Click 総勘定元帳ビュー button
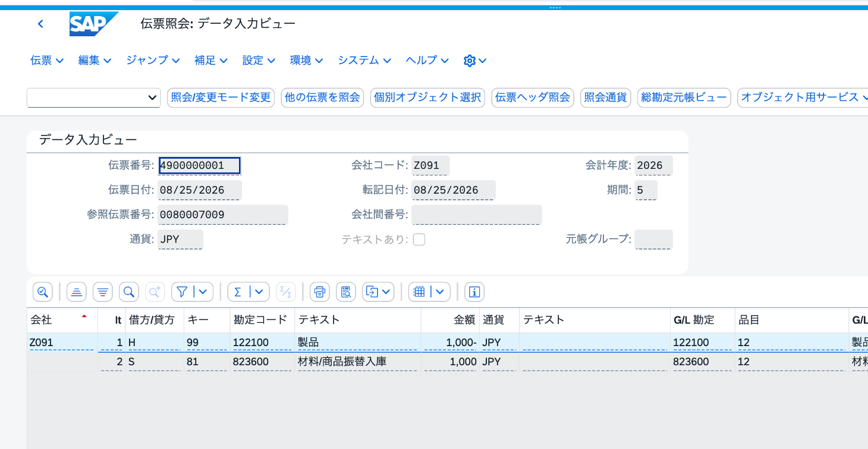The image size is (868, 449). click(x=684, y=98)
